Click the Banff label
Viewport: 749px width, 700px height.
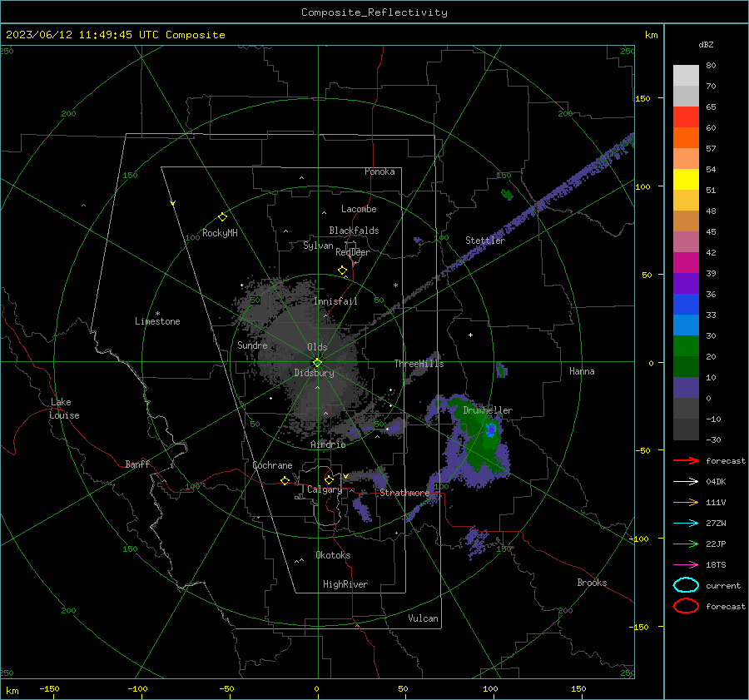pyautogui.click(x=137, y=464)
